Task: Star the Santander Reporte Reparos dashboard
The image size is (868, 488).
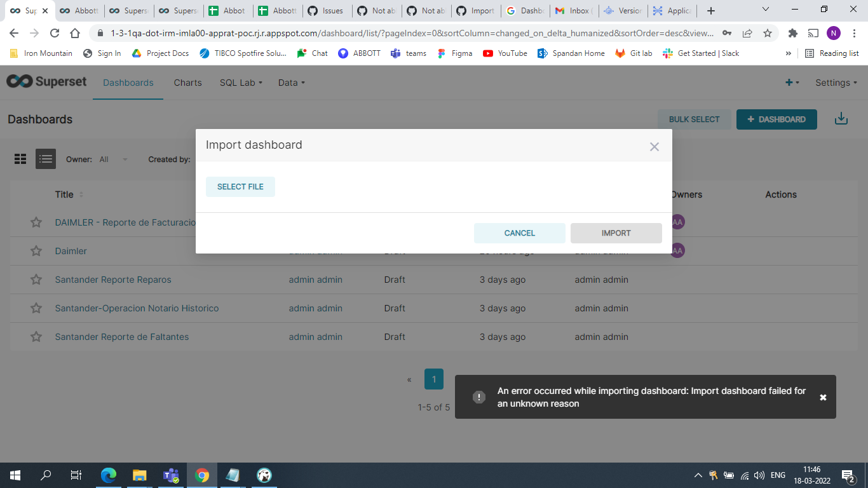Action: 36,280
